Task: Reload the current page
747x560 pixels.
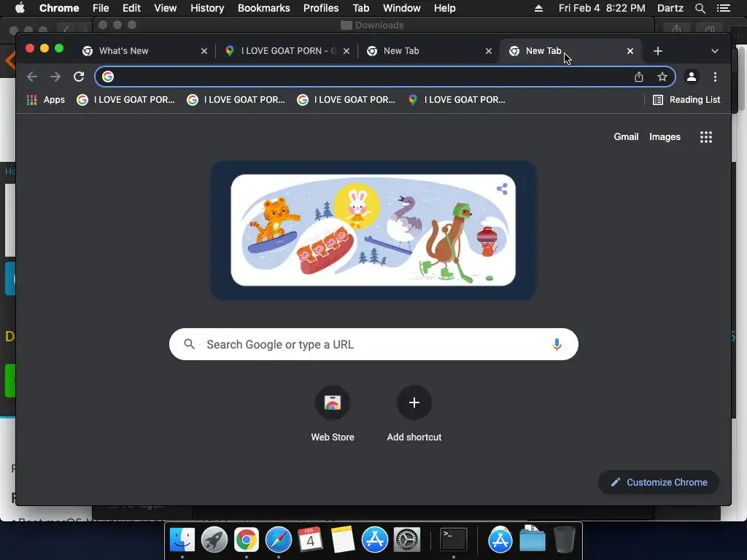Action: (79, 77)
